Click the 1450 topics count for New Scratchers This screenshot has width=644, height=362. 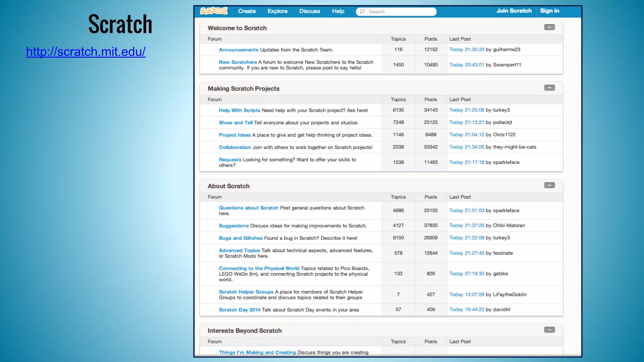point(398,65)
